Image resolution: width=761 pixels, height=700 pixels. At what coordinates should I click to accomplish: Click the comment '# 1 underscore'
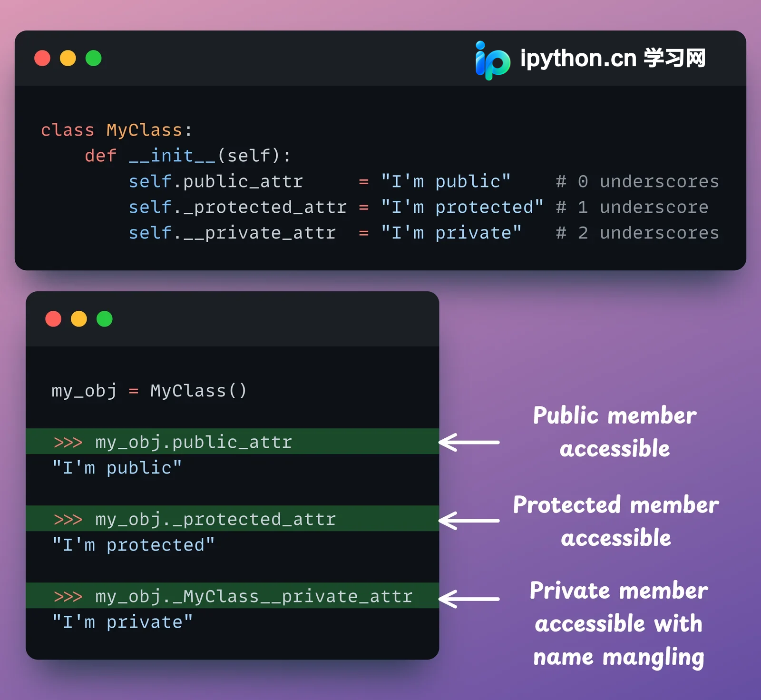632,207
